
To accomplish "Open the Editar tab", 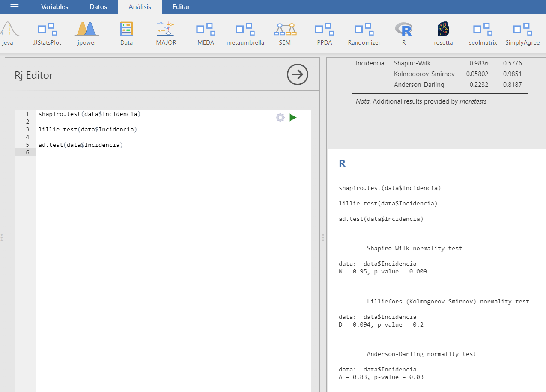I will pyautogui.click(x=181, y=7).
